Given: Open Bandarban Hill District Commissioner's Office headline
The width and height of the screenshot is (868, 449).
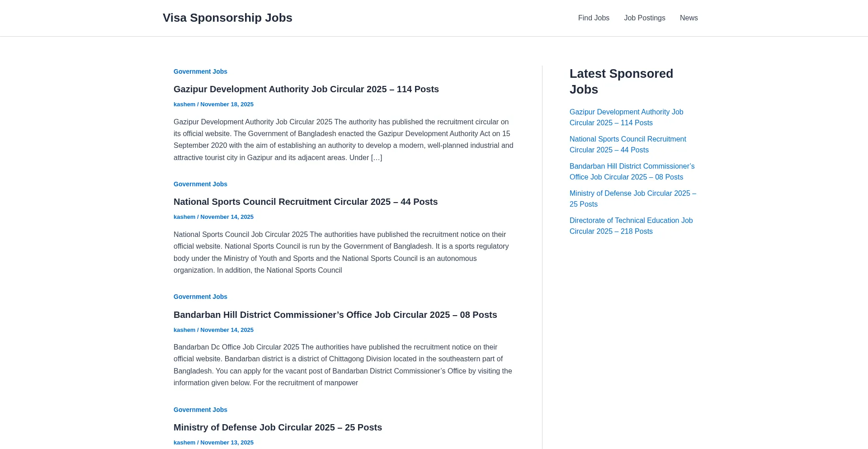Looking at the screenshot, I should (x=335, y=315).
